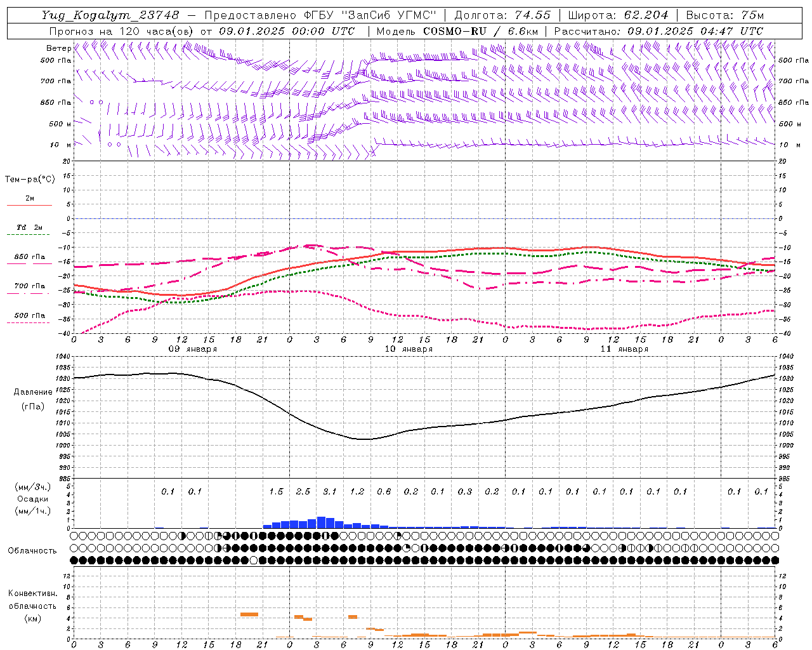Click the (гПа) unit under Давление
This screenshot has width=812, height=650.
pos(33,407)
